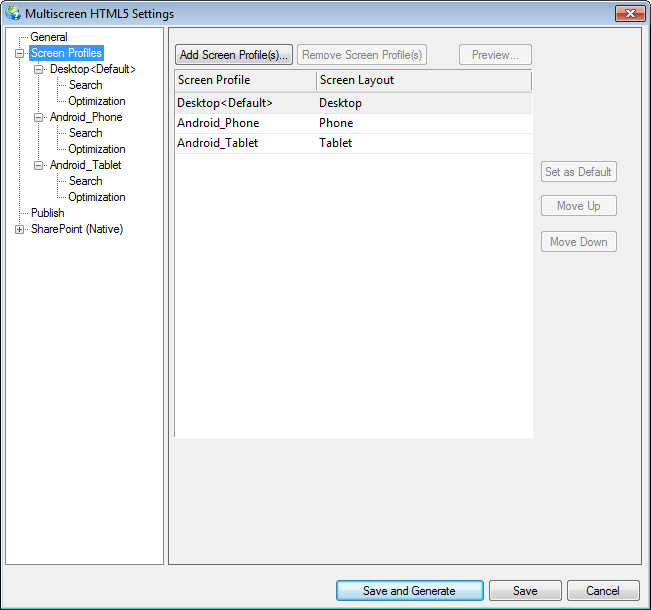Collapse the Desktop<Default> node in the tree
The height and width of the screenshot is (610, 651).
39,69
